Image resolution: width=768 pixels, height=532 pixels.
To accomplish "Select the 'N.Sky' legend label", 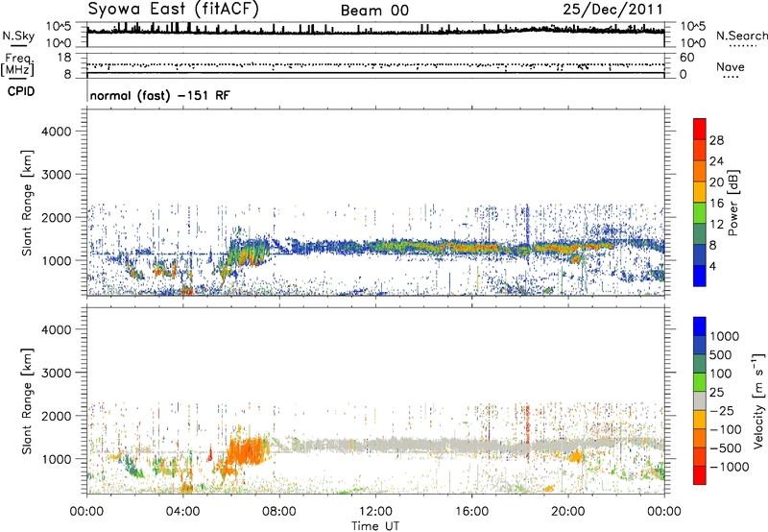I will coord(18,36).
